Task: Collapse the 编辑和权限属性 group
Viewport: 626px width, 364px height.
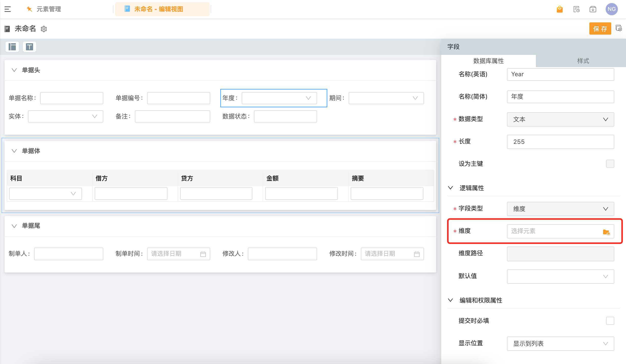Action: tap(450, 300)
